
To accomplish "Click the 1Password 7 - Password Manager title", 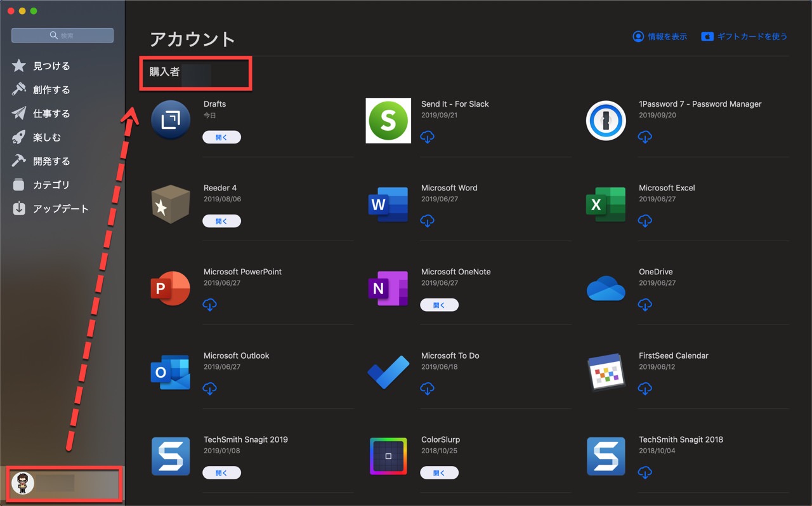I will click(700, 104).
